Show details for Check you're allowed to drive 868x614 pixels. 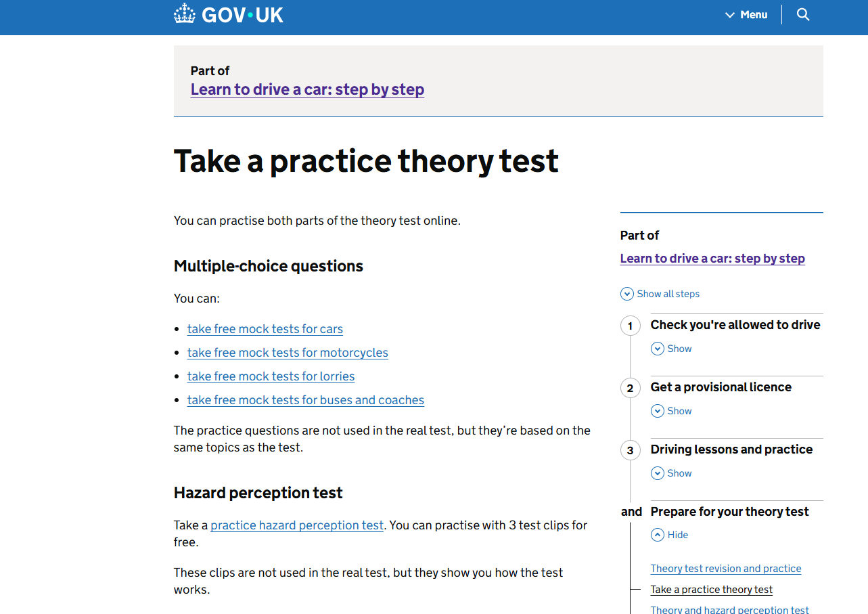671,349
